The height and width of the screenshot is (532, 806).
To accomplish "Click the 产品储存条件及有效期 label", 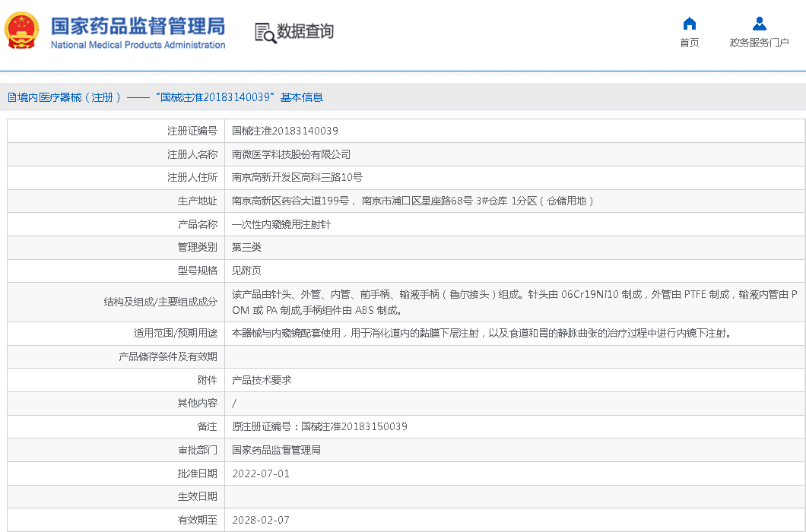I will [167, 356].
